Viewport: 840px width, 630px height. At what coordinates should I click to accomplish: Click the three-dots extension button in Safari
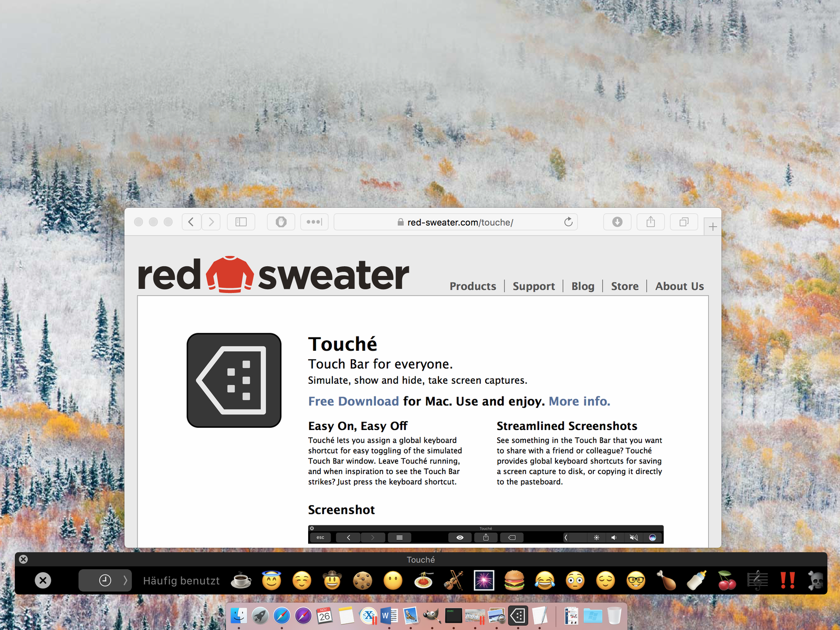pos(314,222)
